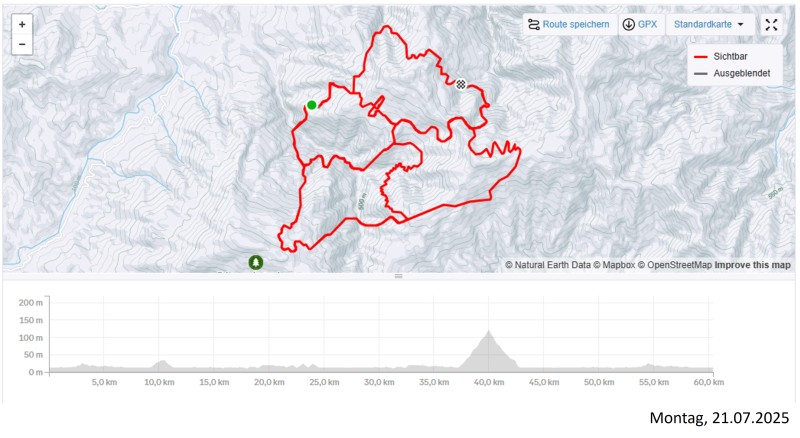Click the elevation peak at 40 km
The height and width of the screenshot is (438, 800).
tap(489, 334)
